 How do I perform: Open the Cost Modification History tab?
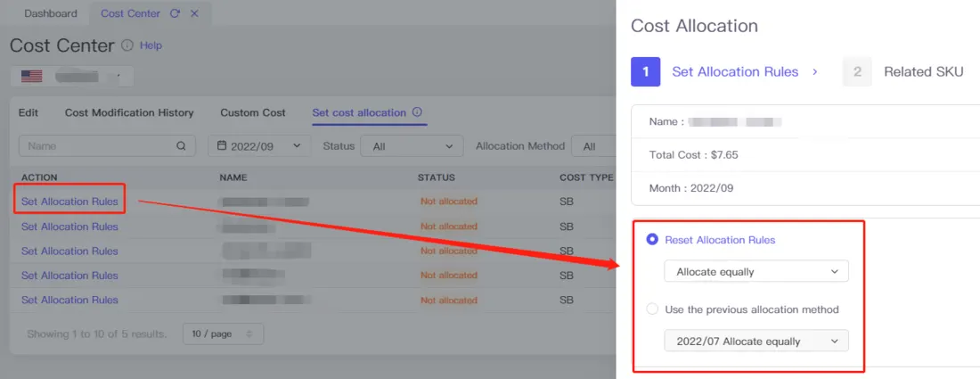click(x=129, y=112)
